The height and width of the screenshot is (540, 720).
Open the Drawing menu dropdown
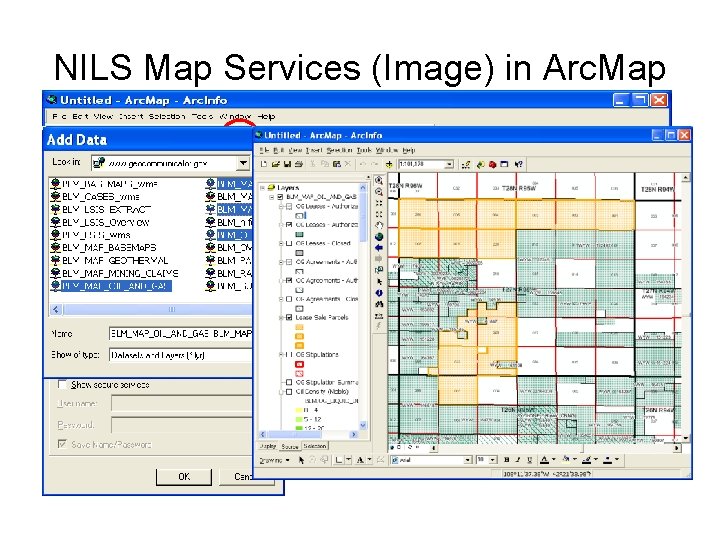275,460
